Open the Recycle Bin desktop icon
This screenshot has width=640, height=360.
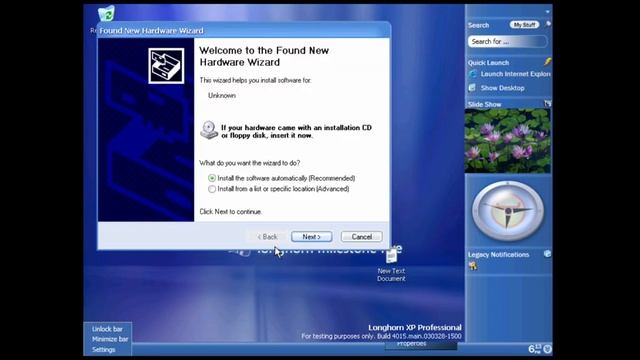pos(106,13)
